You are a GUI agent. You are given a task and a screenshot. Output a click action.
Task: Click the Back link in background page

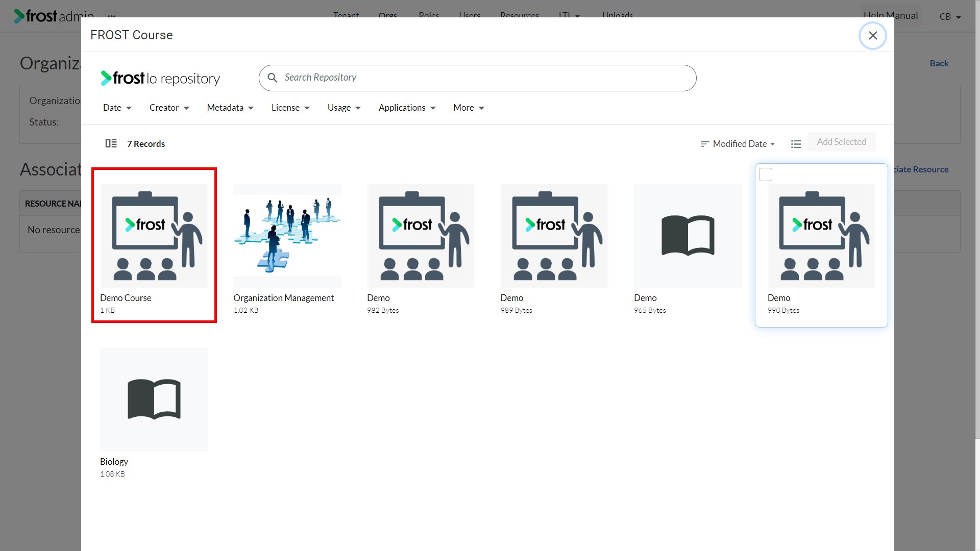pyautogui.click(x=939, y=63)
